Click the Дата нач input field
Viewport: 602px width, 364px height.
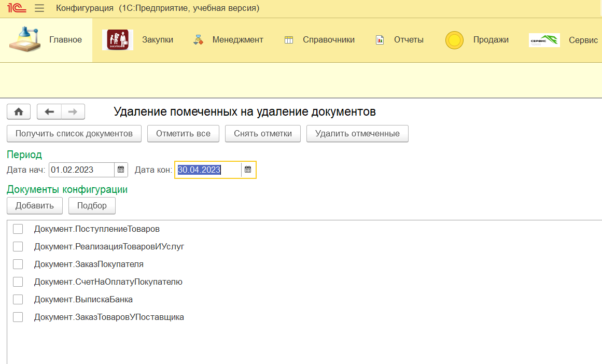pos(81,170)
